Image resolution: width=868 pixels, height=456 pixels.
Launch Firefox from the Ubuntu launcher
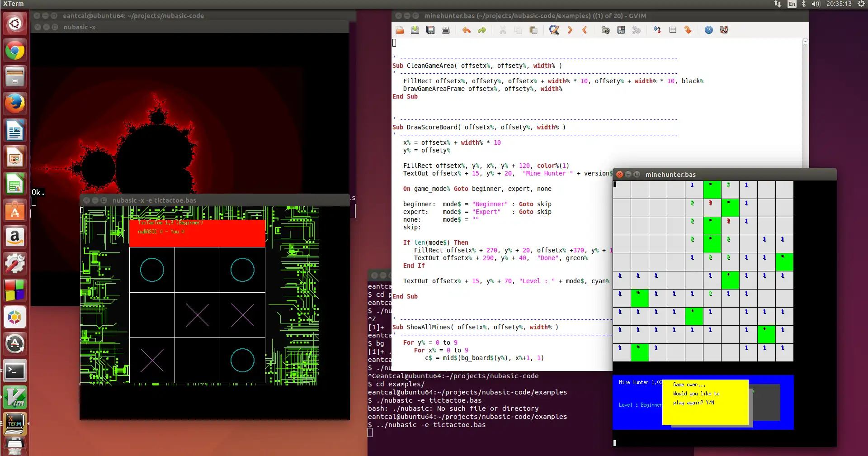[x=15, y=103]
